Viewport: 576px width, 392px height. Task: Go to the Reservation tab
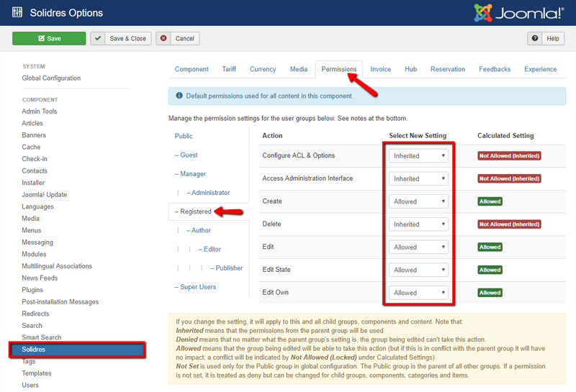[448, 69]
